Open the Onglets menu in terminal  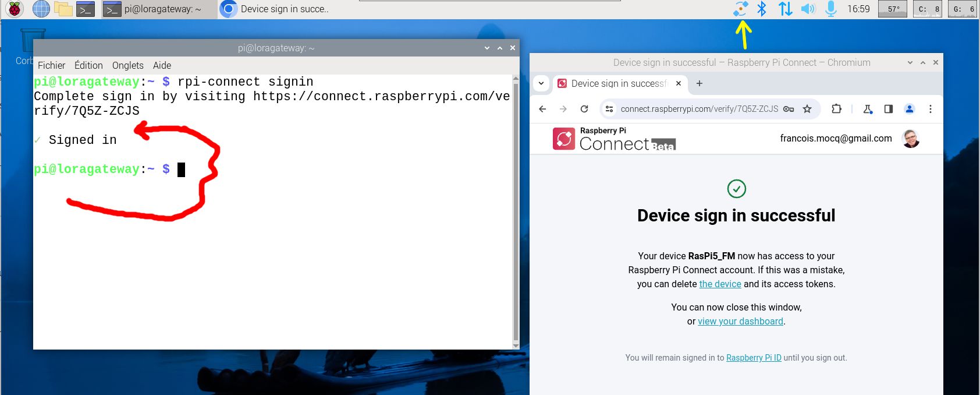point(128,65)
